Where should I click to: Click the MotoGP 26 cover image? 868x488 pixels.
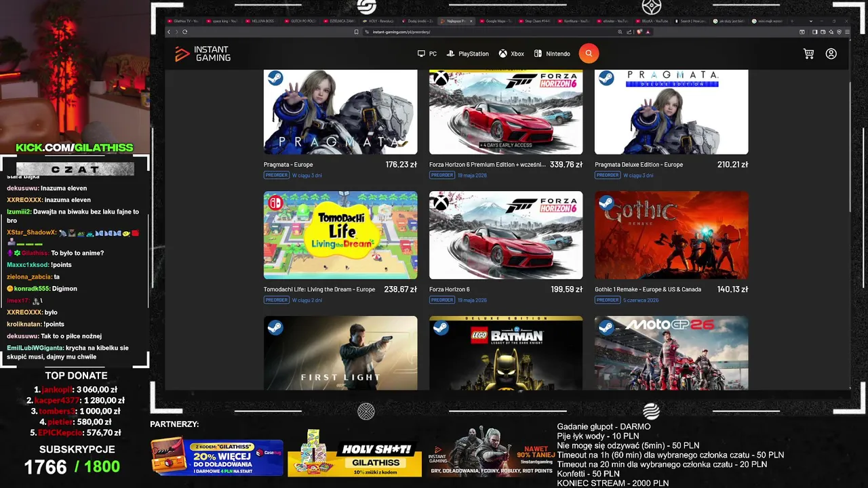(671, 353)
